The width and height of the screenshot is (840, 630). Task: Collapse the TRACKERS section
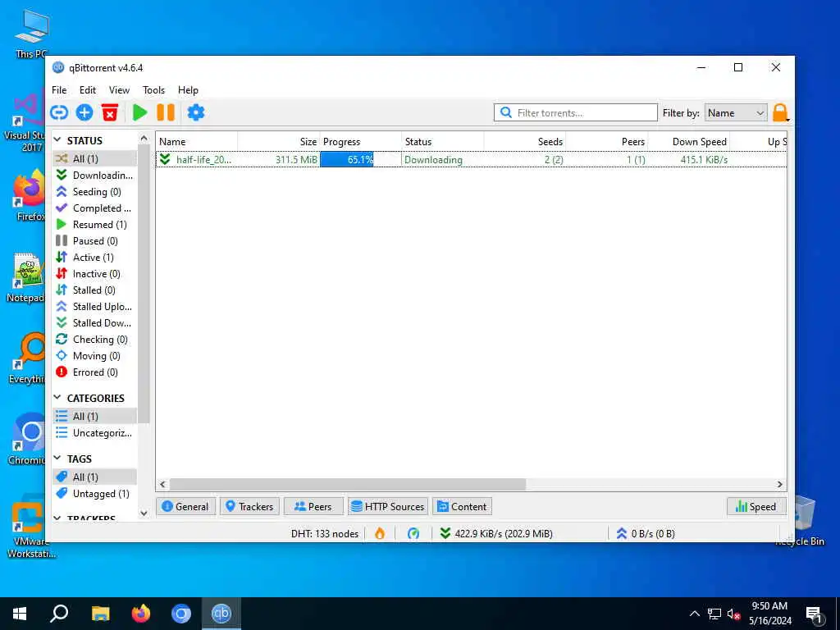tap(58, 518)
